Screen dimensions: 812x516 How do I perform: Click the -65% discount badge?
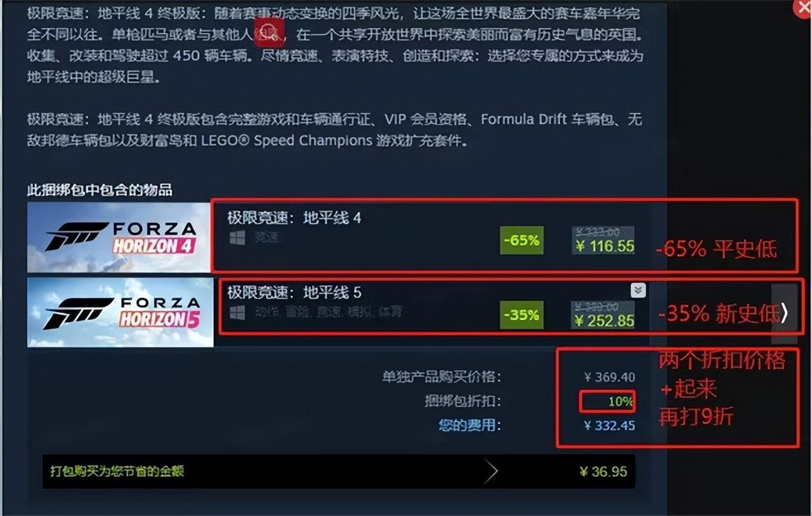coord(521,240)
